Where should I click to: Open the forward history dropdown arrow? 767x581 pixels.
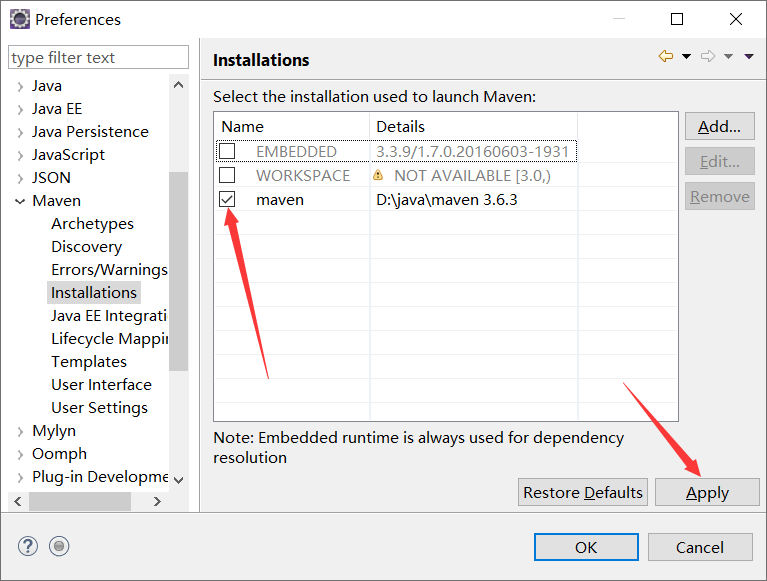(728, 56)
